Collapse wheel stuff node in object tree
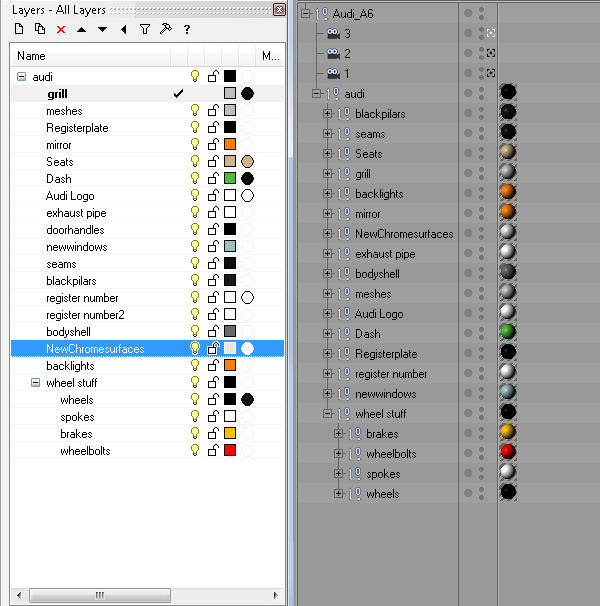The width and height of the screenshot is (600, 606). coord(327,414)
